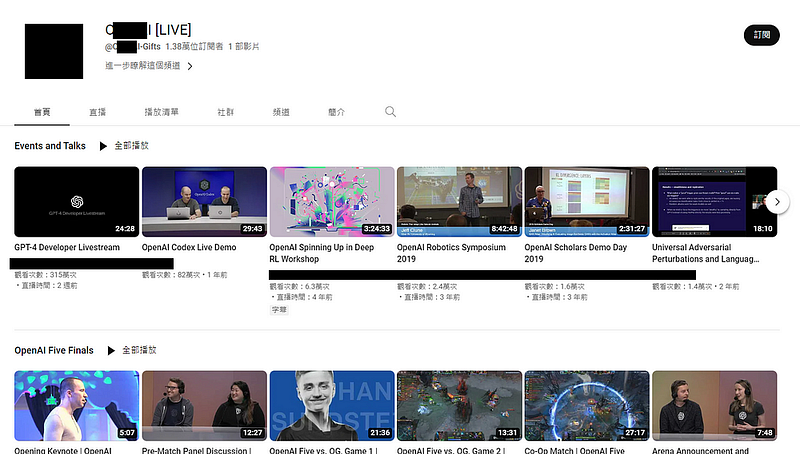
Task: Click the 1.38萬位訂閱者 subscriber count
Action: [x=194, y=46]
